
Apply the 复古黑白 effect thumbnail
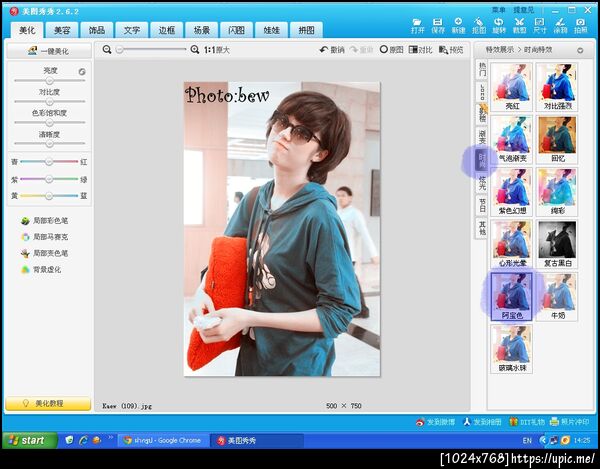(x=557, y=244)
